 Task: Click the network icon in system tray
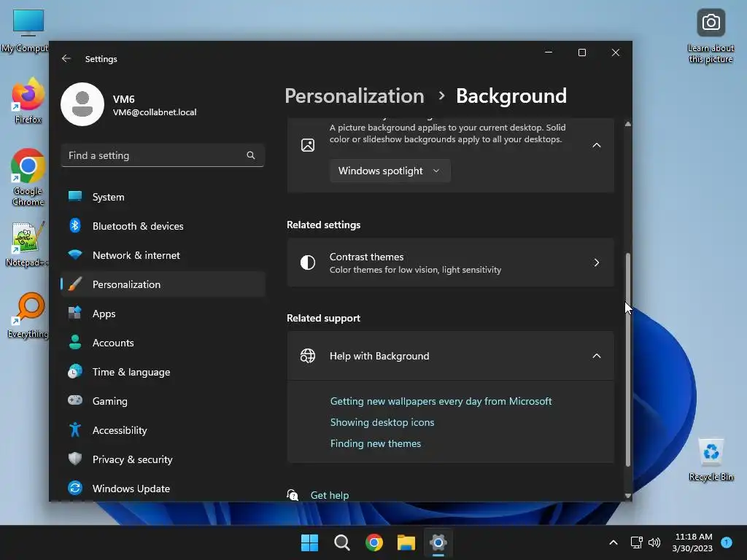[x=636, y=542]
